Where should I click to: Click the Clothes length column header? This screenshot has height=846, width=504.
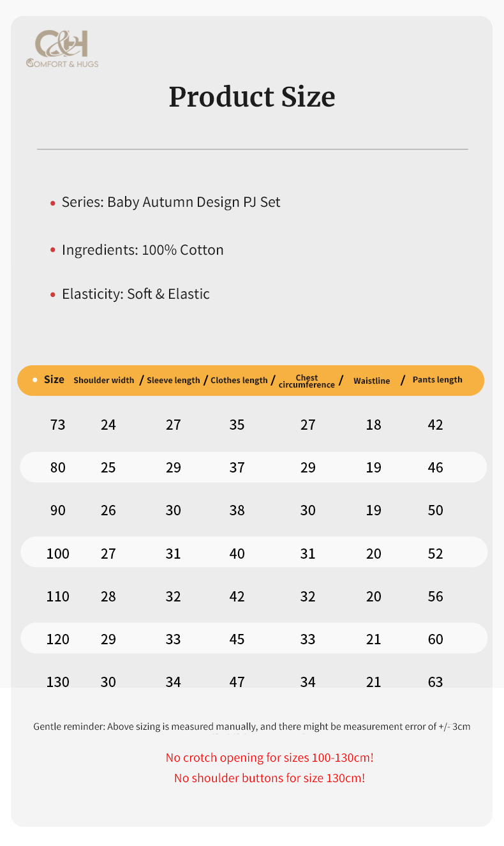click(239, 380)
